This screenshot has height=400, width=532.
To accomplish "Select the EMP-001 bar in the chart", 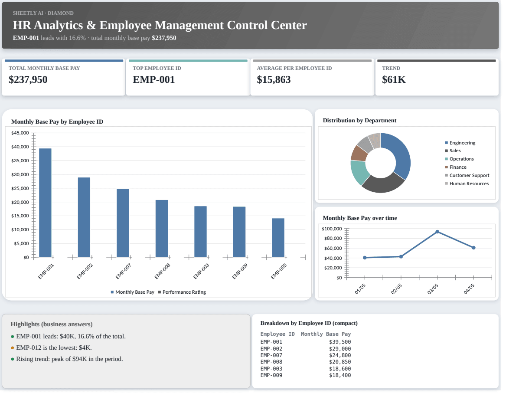I will [x=45, y=203].
